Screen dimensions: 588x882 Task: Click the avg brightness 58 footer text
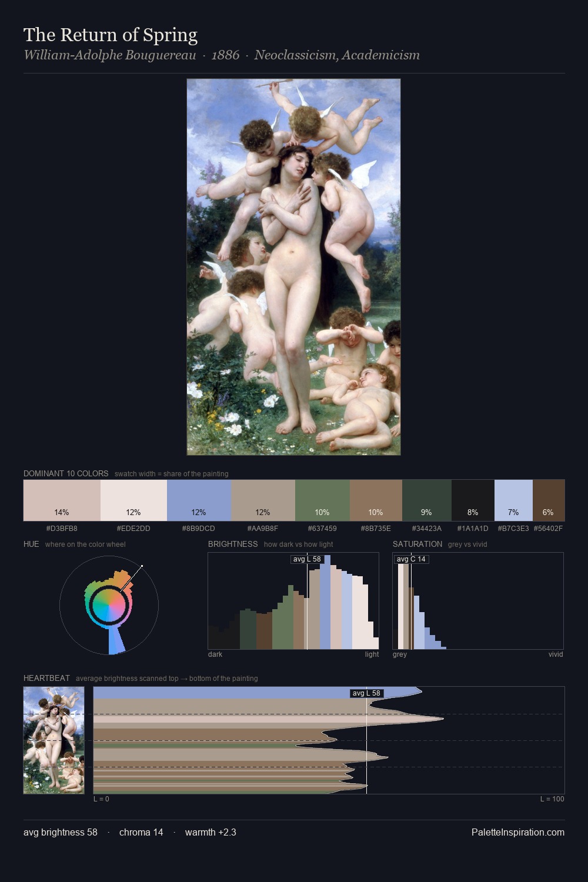61,832
